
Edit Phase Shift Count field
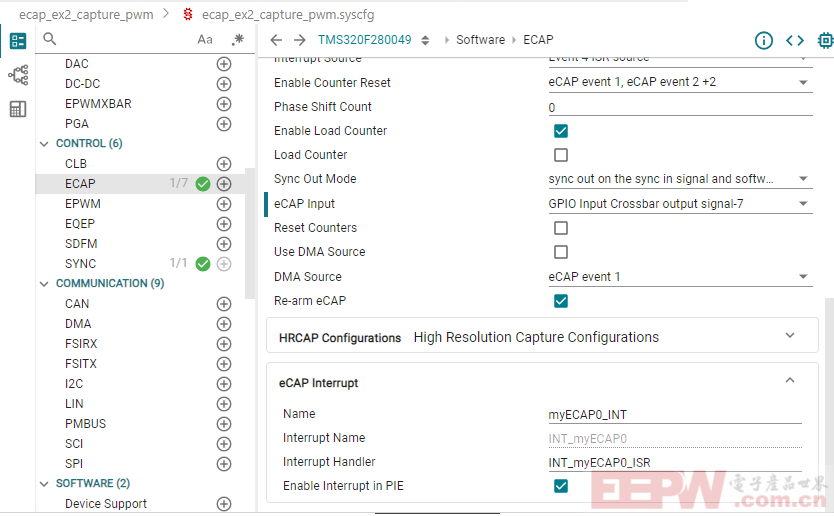(680, 107)
